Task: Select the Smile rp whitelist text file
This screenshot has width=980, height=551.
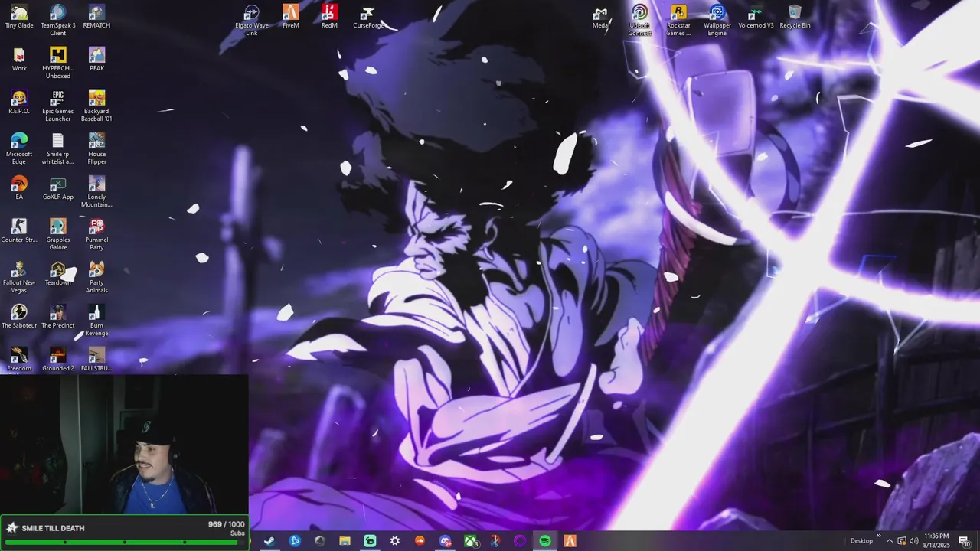Action: point(58,149)
